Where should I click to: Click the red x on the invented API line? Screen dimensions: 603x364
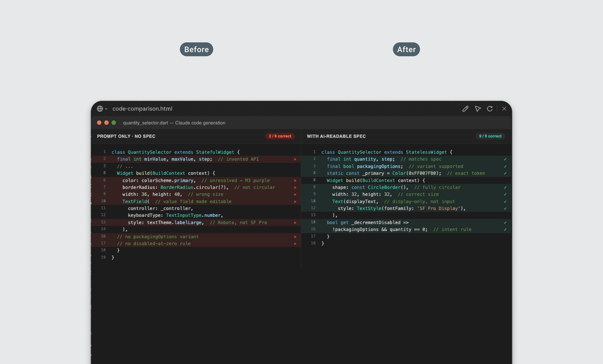[x=295, y=159]
